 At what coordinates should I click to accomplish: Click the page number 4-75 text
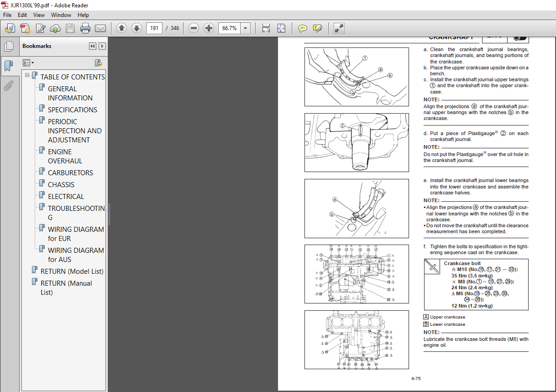point(416,378)
